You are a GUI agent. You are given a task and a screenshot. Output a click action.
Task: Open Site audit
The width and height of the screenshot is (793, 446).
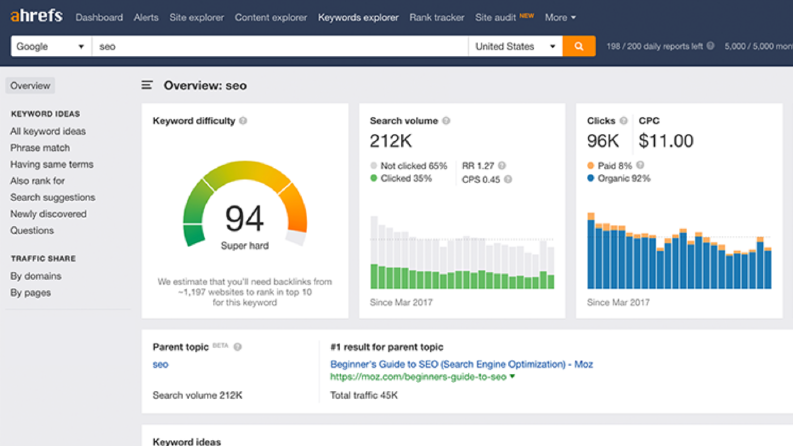coord(495,17)
